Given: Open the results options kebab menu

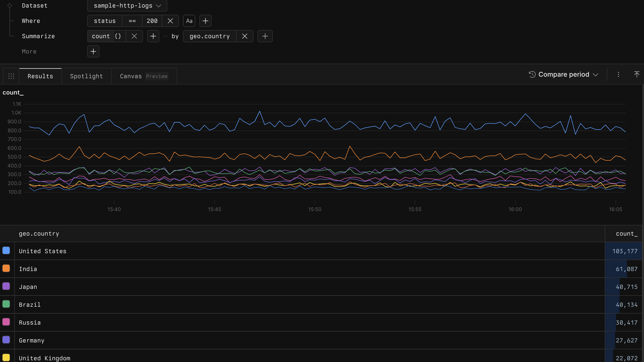Looking at the screenshot, I should coord(618,75).
